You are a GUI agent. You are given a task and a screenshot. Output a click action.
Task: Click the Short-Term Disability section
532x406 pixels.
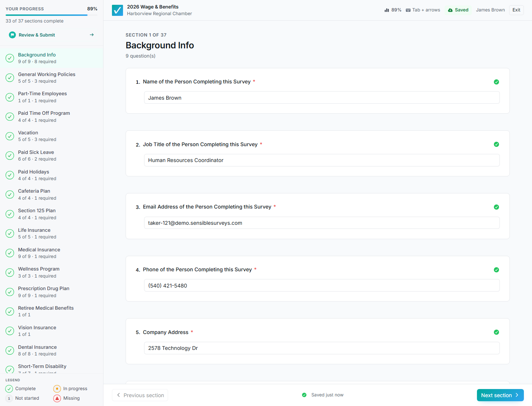click(51, 368)
